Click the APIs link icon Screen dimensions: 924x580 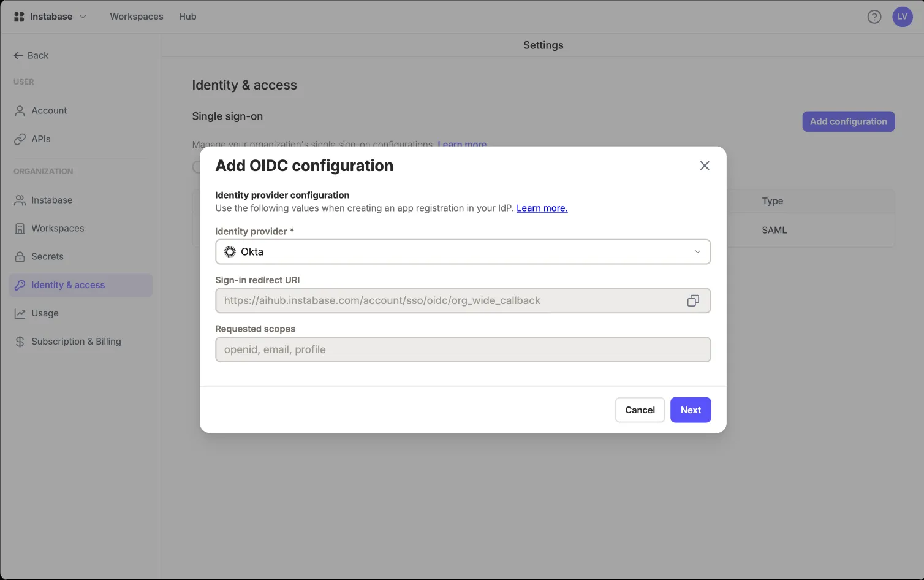[20, 139]
